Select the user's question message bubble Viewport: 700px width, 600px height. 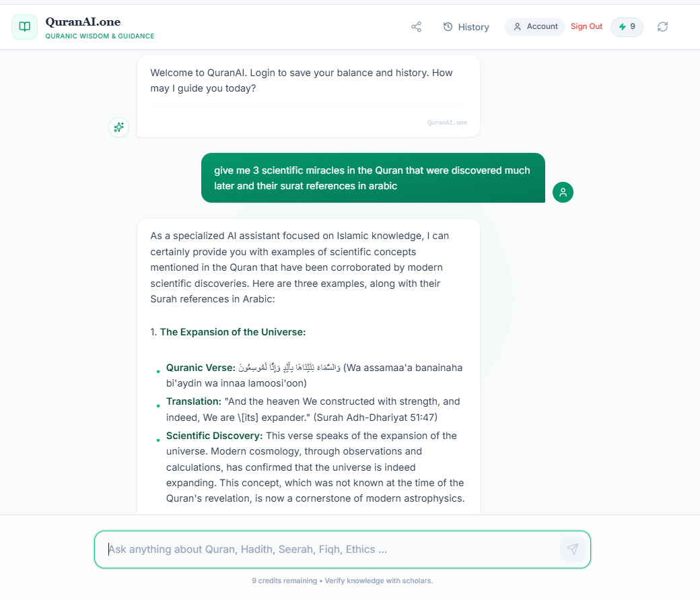coord(372,178)
